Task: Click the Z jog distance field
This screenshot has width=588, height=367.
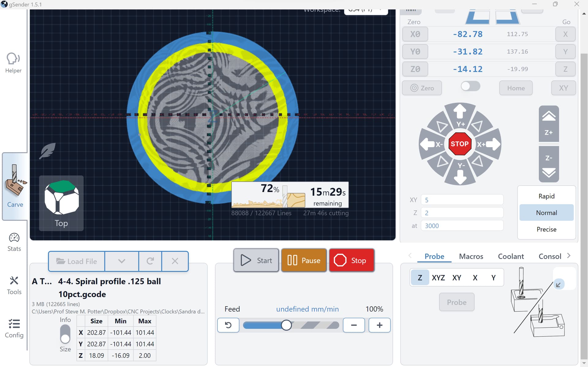Action: tap(462, 213)
